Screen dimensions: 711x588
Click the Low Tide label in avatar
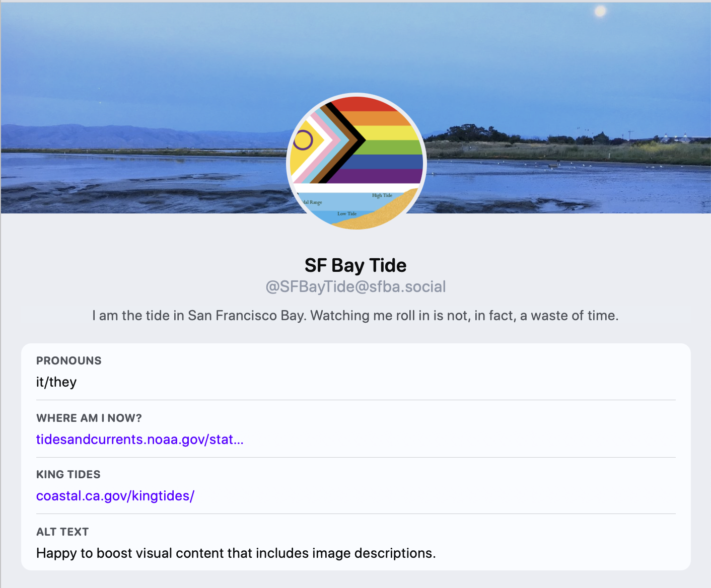click(346, 213)
